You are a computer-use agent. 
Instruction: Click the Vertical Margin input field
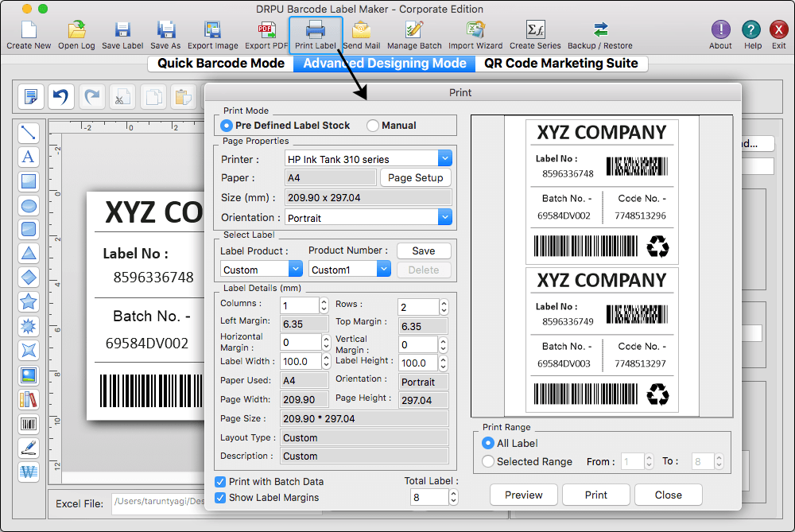pyautogui.click(x=418, y=344)
